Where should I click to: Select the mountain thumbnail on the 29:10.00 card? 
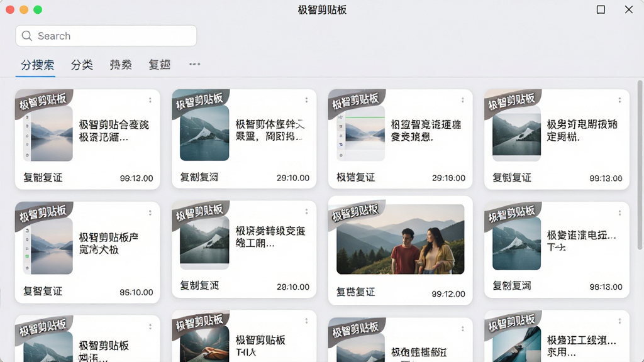tap(204, 133)
